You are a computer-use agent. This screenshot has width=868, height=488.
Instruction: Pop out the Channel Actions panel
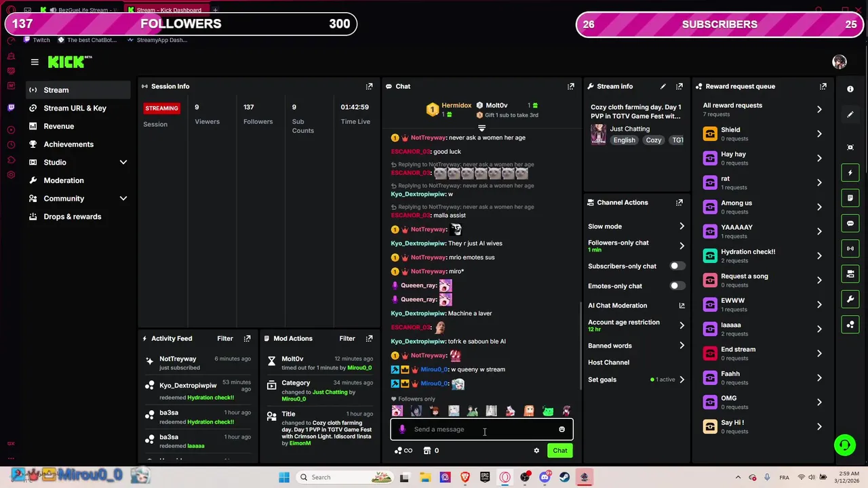[679, 202]
